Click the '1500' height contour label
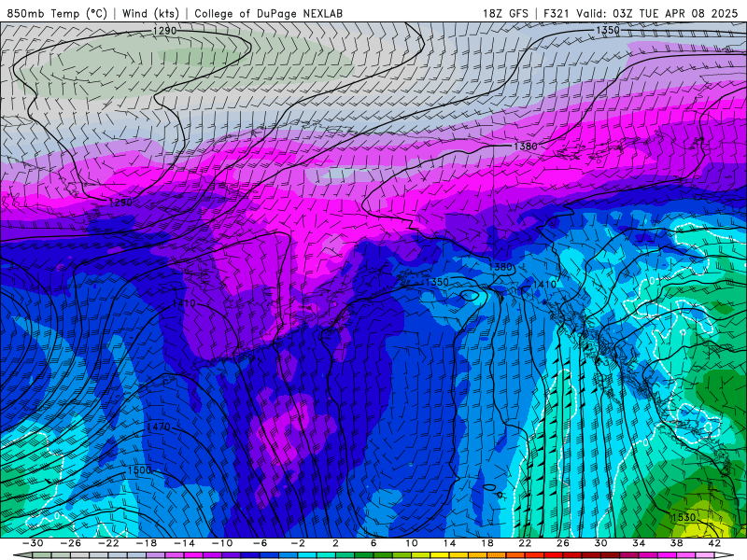747x560 pixels. click(139, 470)
